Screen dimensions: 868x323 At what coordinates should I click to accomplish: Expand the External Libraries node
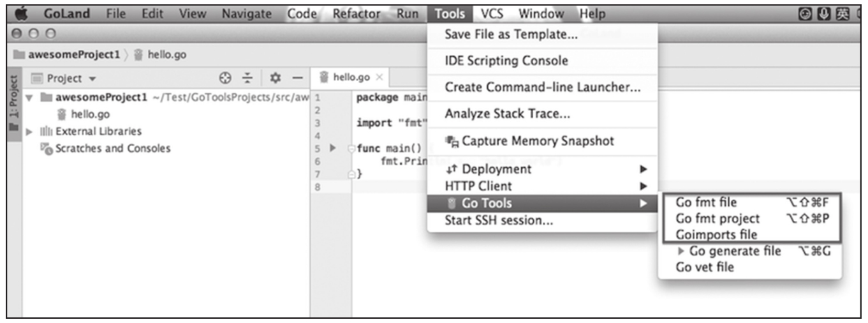(29, 131)
